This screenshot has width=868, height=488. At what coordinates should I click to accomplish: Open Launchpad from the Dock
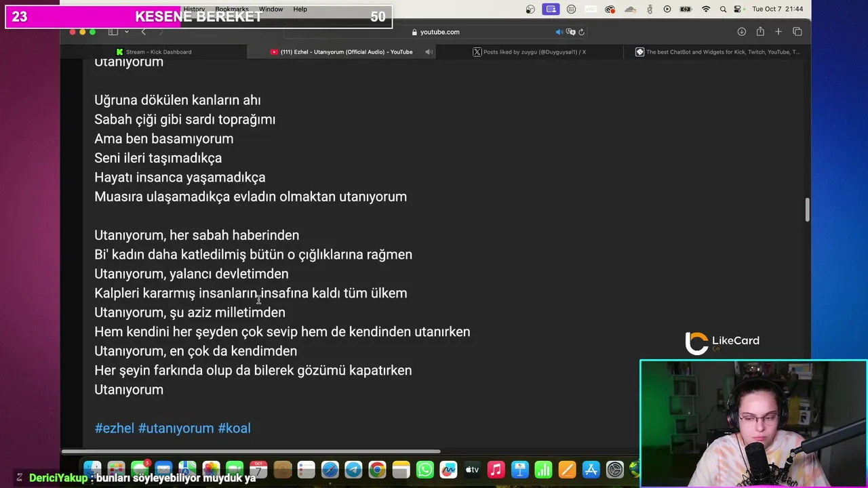click(116, 469)
